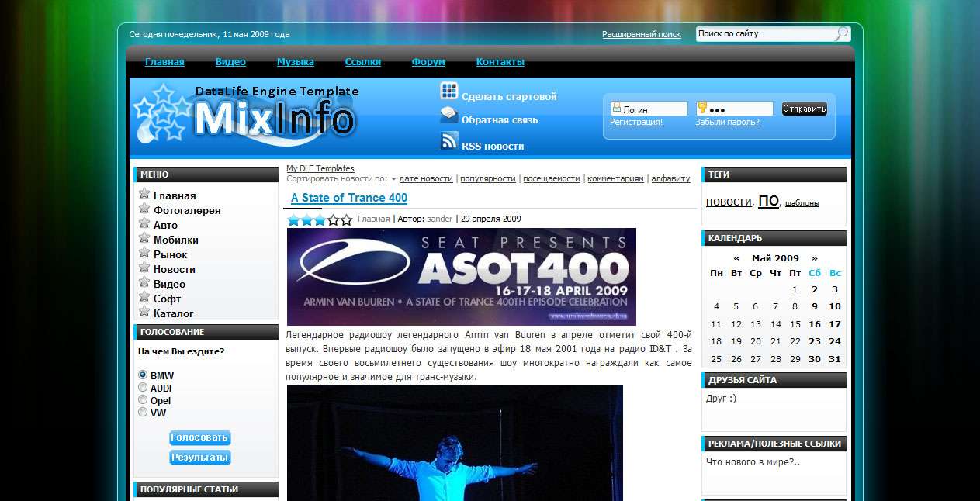980x501 pixels.
Task: Open 'Фотогалерея' sidebar menu item
Action: [187, 210]
